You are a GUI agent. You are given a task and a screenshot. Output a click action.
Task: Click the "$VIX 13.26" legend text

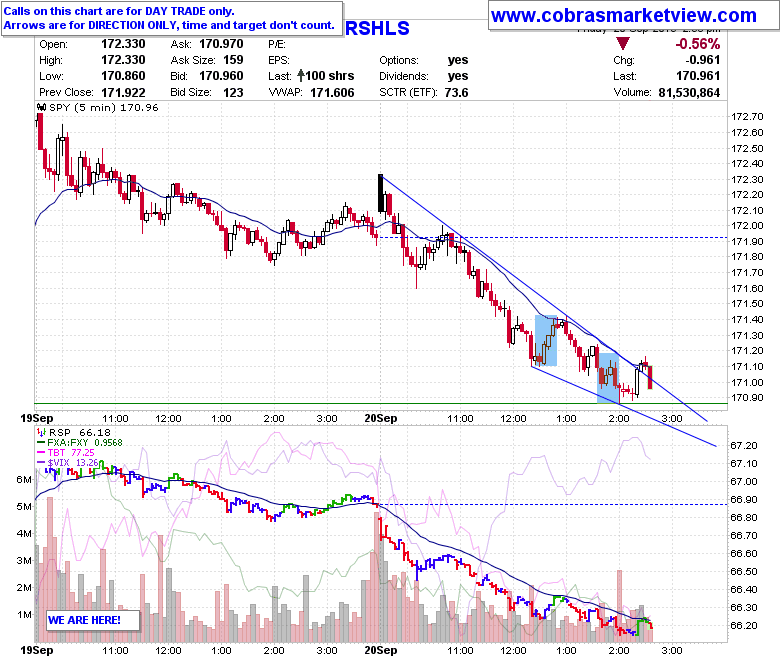pos(73,463)
